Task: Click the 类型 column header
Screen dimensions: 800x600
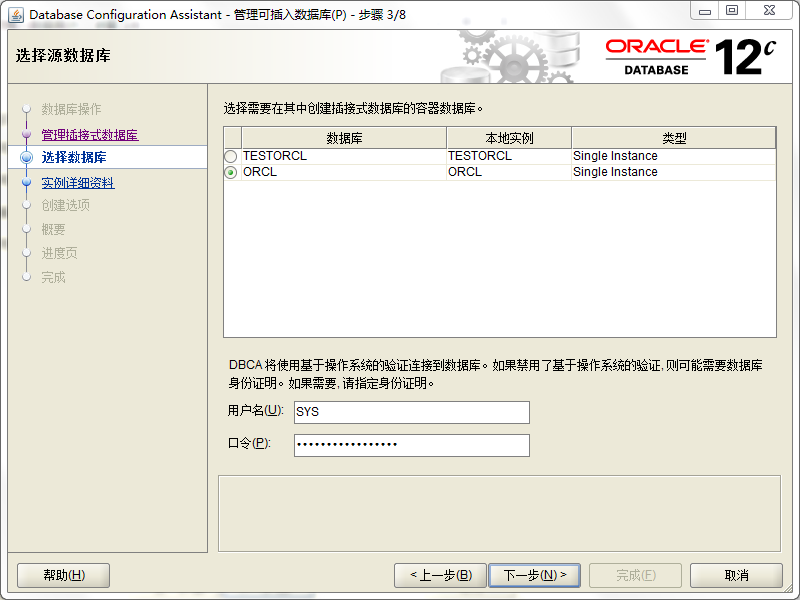Action: [x=674, y=138]
